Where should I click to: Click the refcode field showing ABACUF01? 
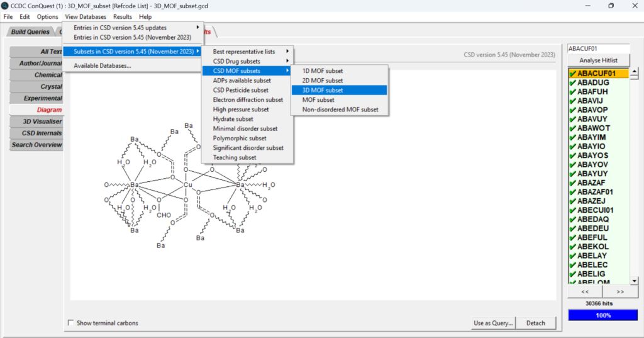click(597, 48)
